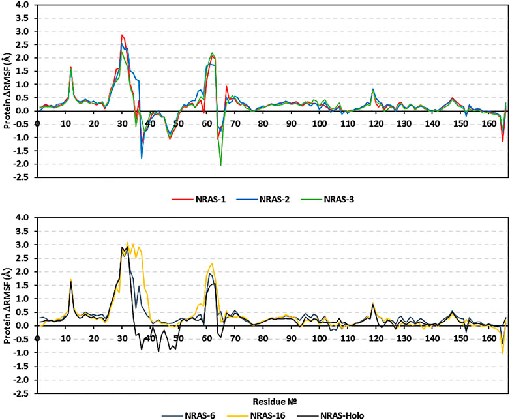Select the NRAS-6 legend label
Image resolution: width=510 pixels, height=420 pixels.
[x=200, y=416]
